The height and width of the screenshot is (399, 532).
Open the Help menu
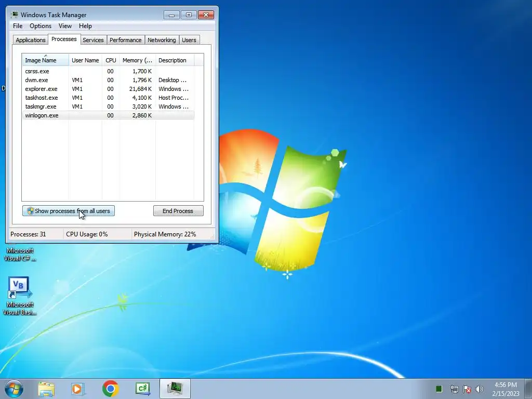coord(85,26)
